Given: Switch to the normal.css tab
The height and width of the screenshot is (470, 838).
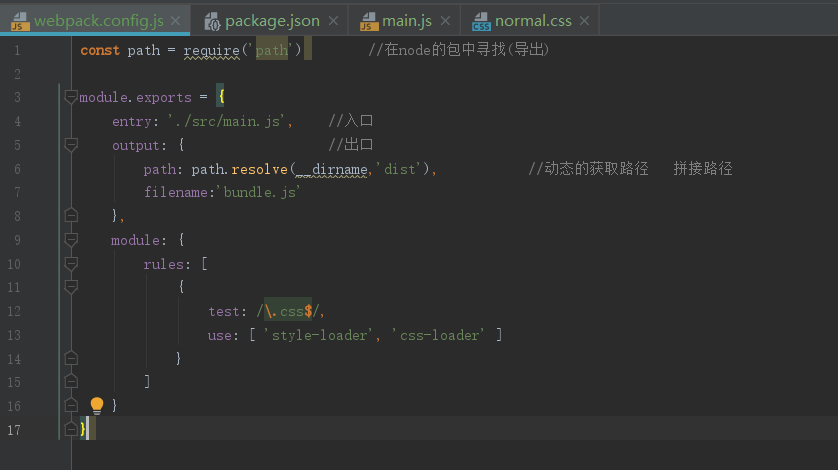Looking at the screenshot, I should [533, 21].
